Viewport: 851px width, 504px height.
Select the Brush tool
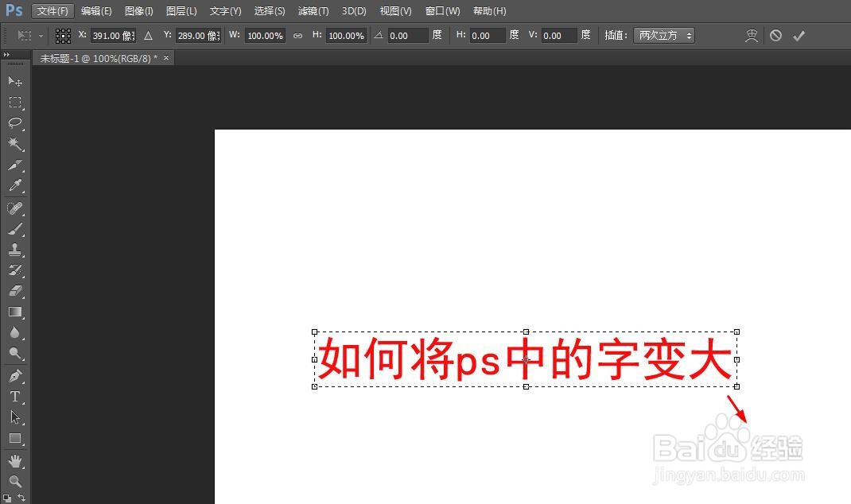tap(14, 229)
